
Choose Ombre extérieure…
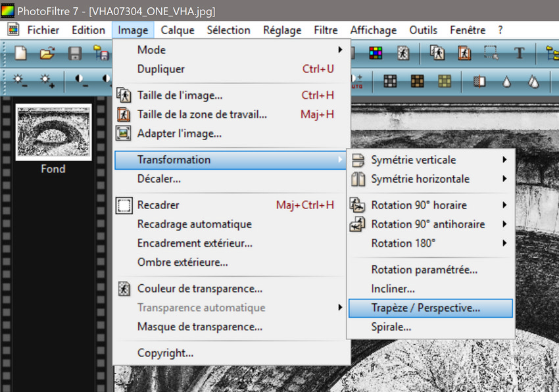pos(231,262)
